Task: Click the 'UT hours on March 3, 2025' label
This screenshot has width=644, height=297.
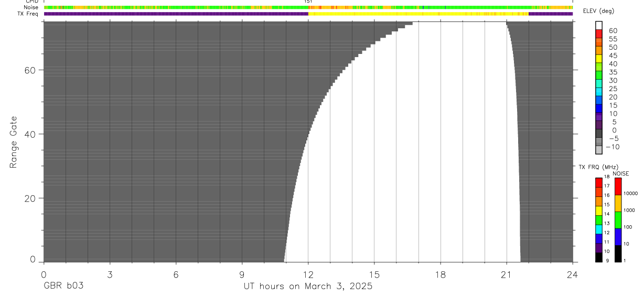Action: [x=308, y=287]
